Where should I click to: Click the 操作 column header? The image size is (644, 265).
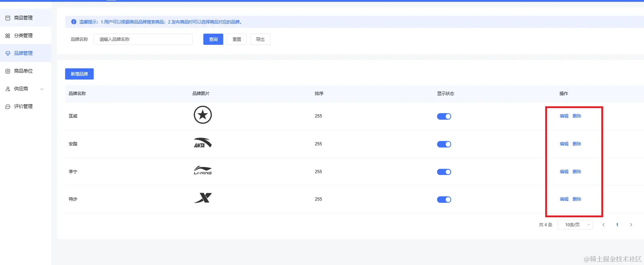(x=564, y=94)
